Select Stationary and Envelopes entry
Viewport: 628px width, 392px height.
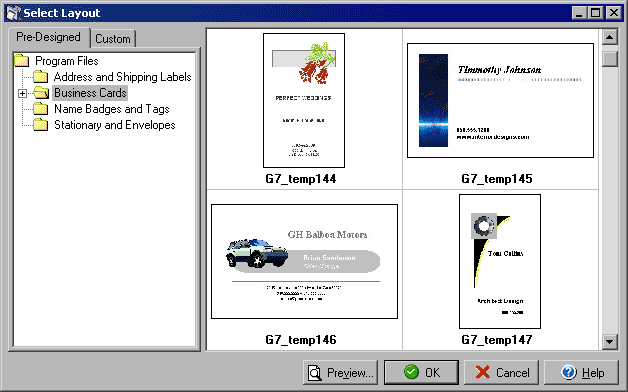tap(115, 125)
